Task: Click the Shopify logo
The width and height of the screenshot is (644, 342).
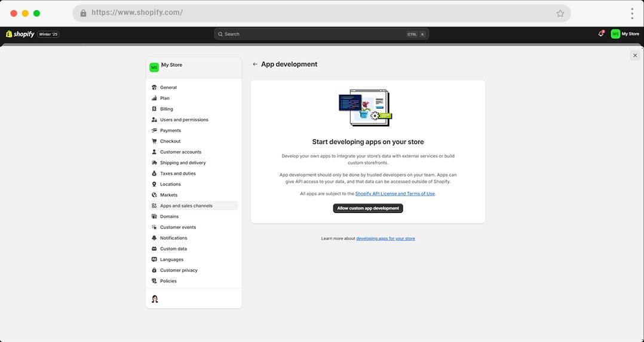Action: click(x=20, y=34)
